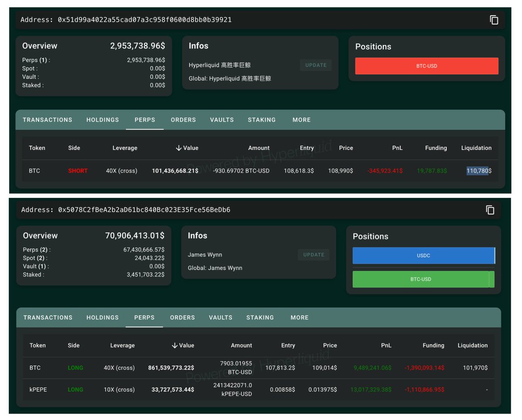Click Leverage column header in bottom table
Image resolution: width=522 pixels, height=420 pixels.
pos(122,345)
